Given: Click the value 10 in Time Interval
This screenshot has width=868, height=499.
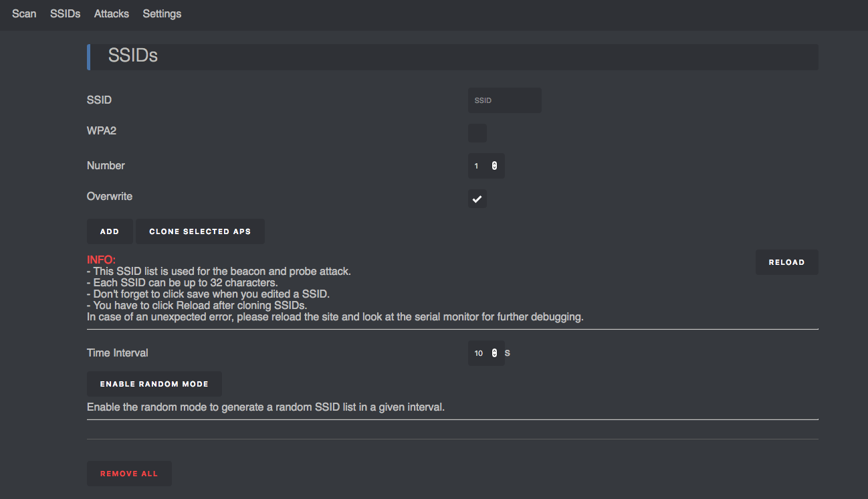Looking at the screenshot, I should pyautogui.click(x=478, y=353).
